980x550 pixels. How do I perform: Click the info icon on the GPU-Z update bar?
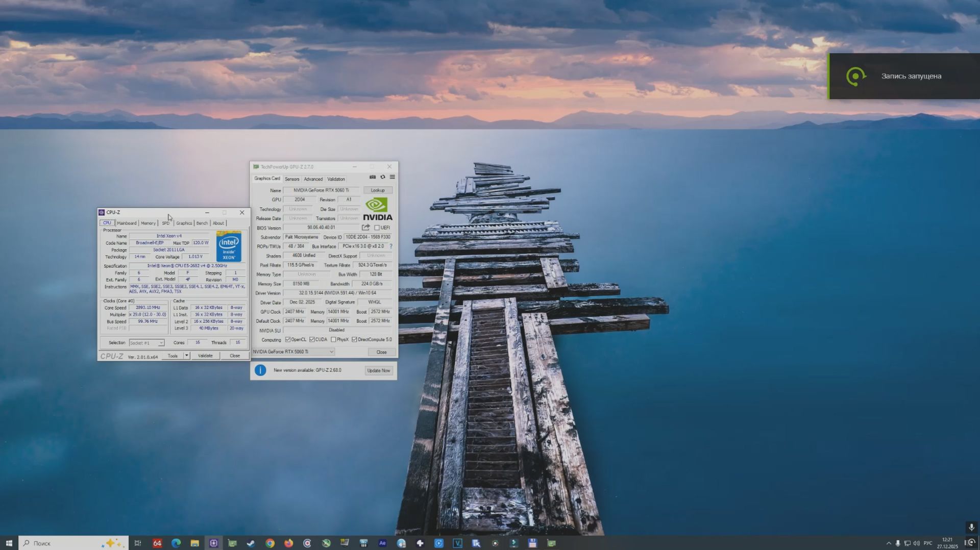260,370
